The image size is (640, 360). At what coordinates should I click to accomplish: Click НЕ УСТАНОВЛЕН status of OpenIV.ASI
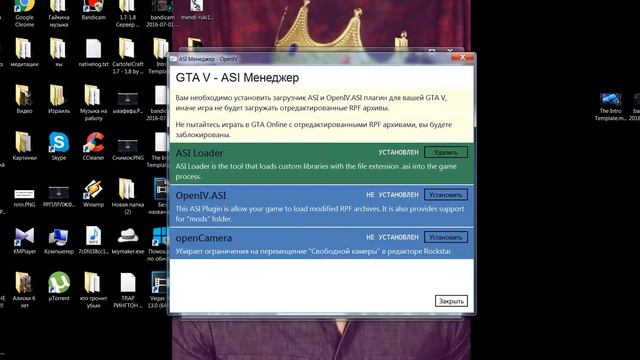(392, 195)
